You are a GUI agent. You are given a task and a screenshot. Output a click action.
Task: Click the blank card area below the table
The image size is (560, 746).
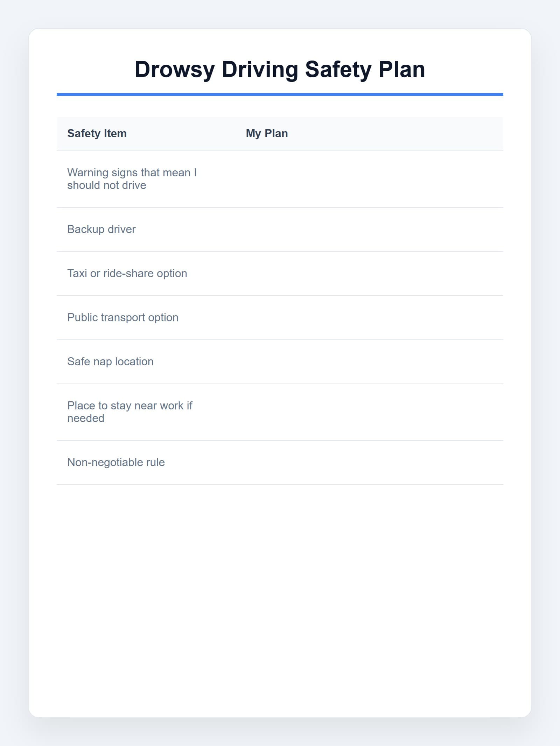tap(280, 595)
